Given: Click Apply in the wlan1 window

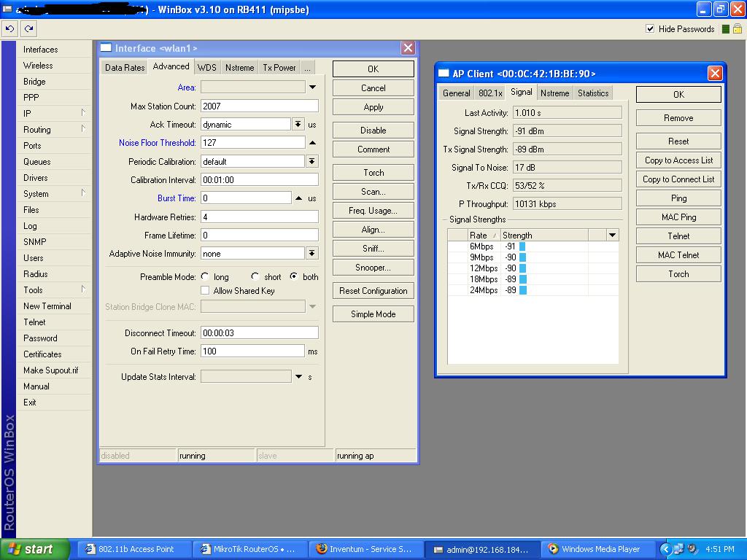Looking at the screenshot, I should (373, 107).
